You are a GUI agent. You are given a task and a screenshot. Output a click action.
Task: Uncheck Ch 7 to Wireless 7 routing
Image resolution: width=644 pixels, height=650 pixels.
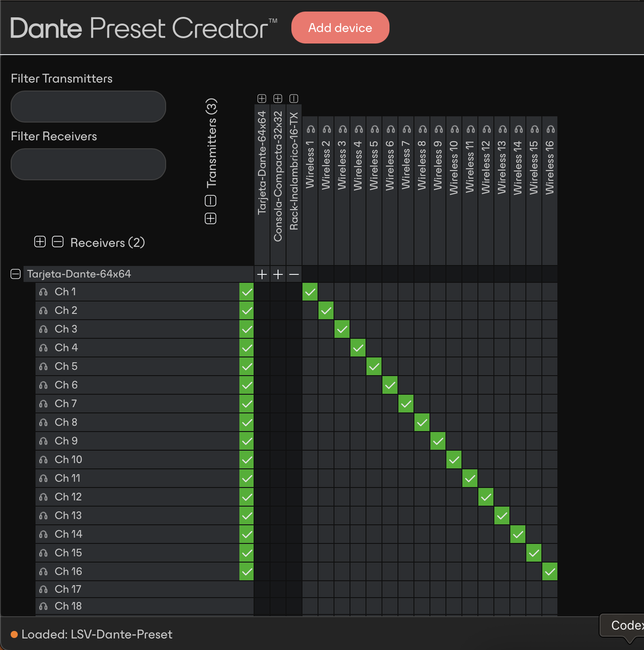406,404
